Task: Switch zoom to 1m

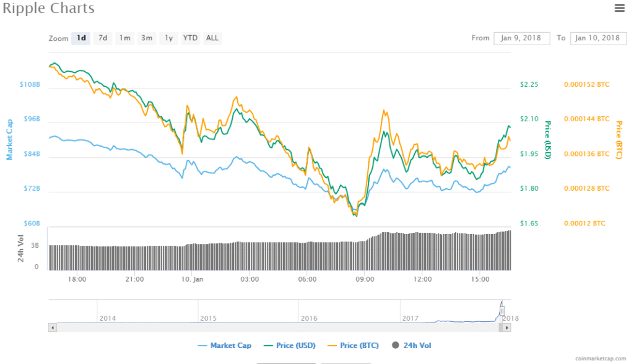Action: [125, 38]
